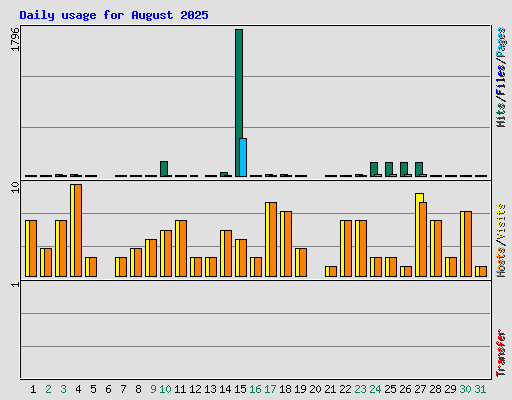This screenshot has height=400, width=512.
Task: Click the 1796 maximum hits scale value
Action: tap(15, 39)
